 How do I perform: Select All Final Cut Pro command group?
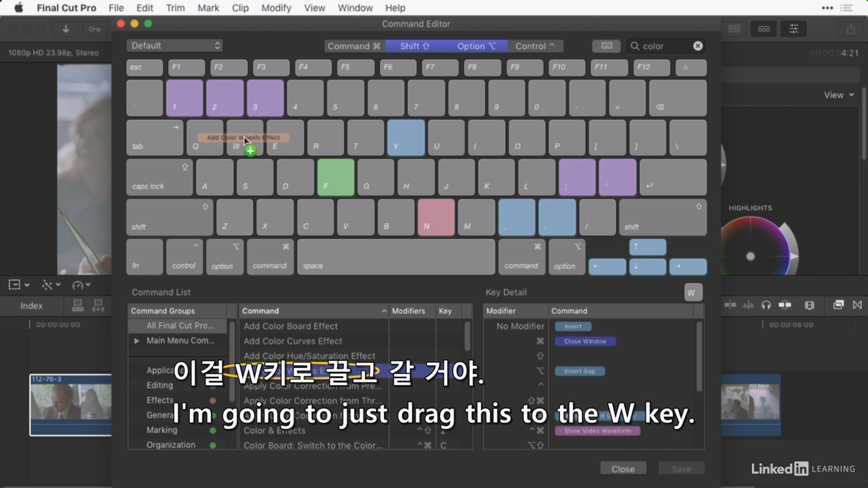coord(178,325)
